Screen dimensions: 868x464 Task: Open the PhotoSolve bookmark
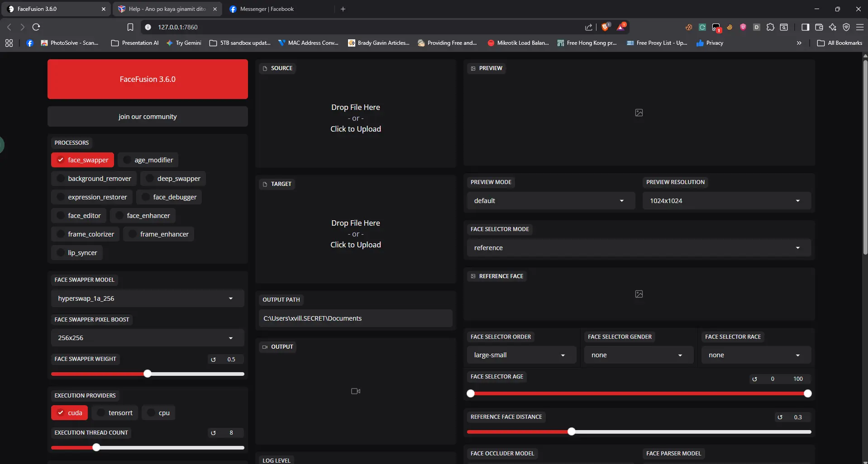[x=69, y=43]
